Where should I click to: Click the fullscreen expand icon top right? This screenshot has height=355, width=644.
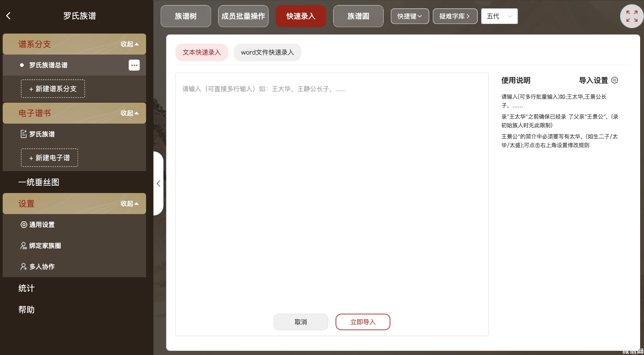coord(631,16)
